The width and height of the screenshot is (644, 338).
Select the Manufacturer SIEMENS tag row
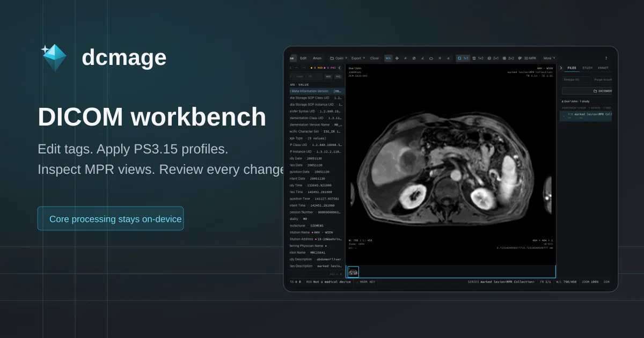317,225
